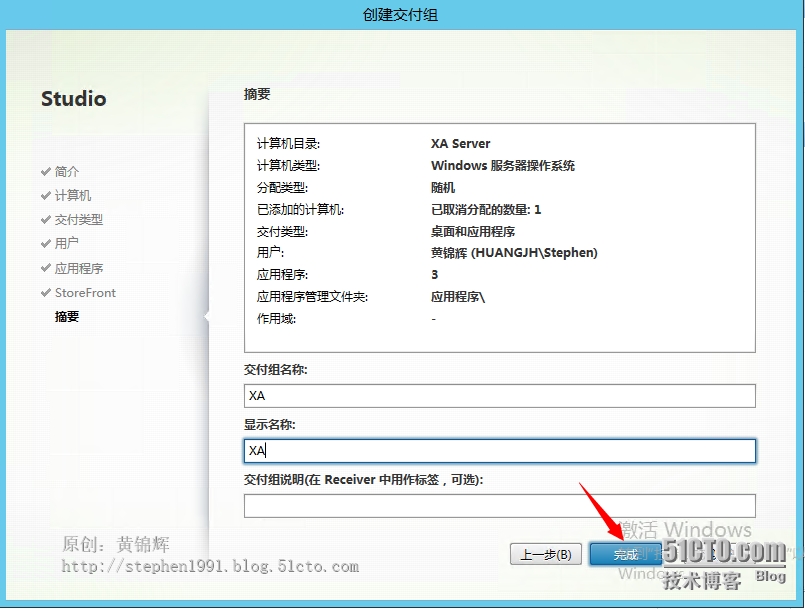Click the 计算机目录: label

(x=288, y=144)
